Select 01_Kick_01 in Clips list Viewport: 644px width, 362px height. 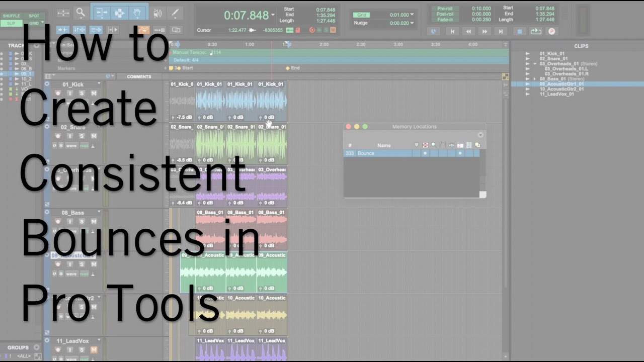click(552, 53)
